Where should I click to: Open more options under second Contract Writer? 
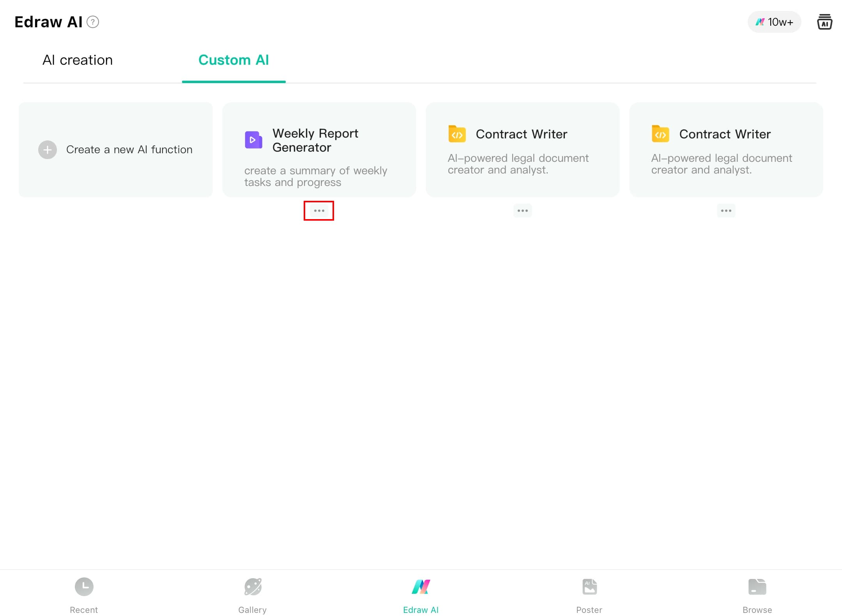point(726,211)
